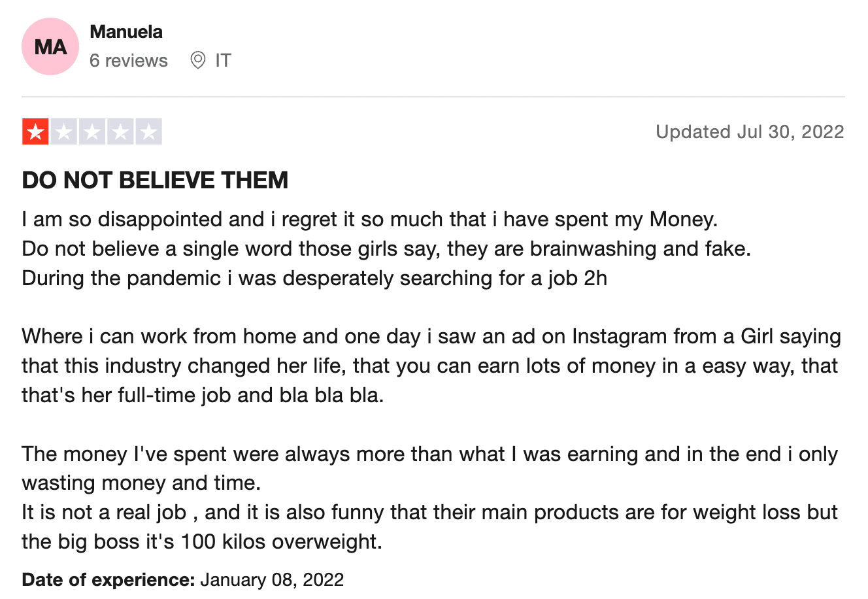868x599 pixels.
Task: Click the 6 reviews count
Action: (129, 61)
